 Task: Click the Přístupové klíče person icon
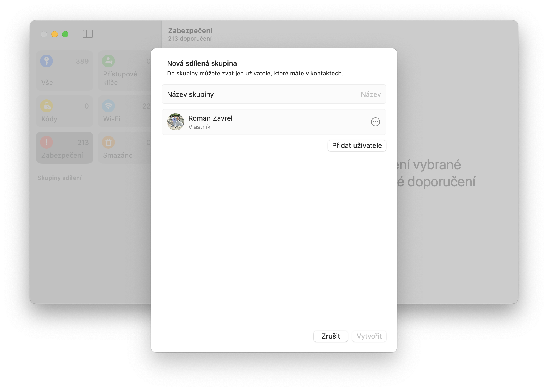pyautogui.click(x=108, y=61)
